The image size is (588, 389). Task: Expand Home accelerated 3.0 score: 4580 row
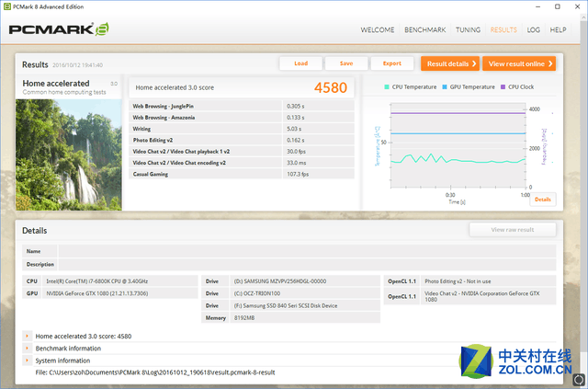pyautogui.click(x=27, y=336)
